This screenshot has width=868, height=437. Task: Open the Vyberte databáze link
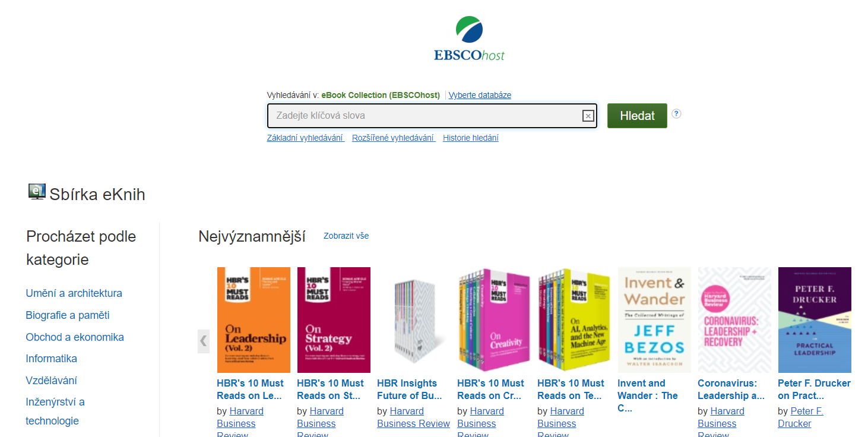(x=480, y=95)
